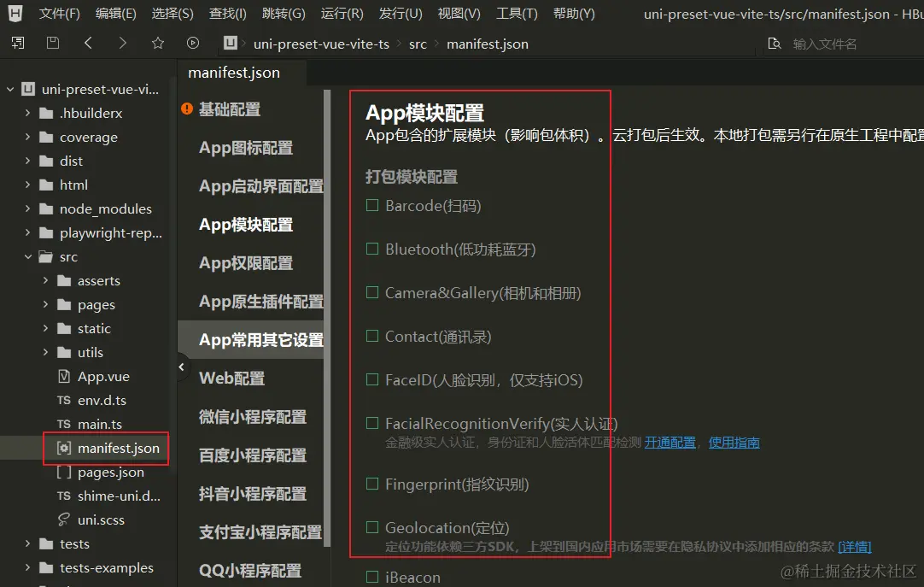Open the 开通配置 link
This screenshot has width=924, height=587.
(670, 443)
